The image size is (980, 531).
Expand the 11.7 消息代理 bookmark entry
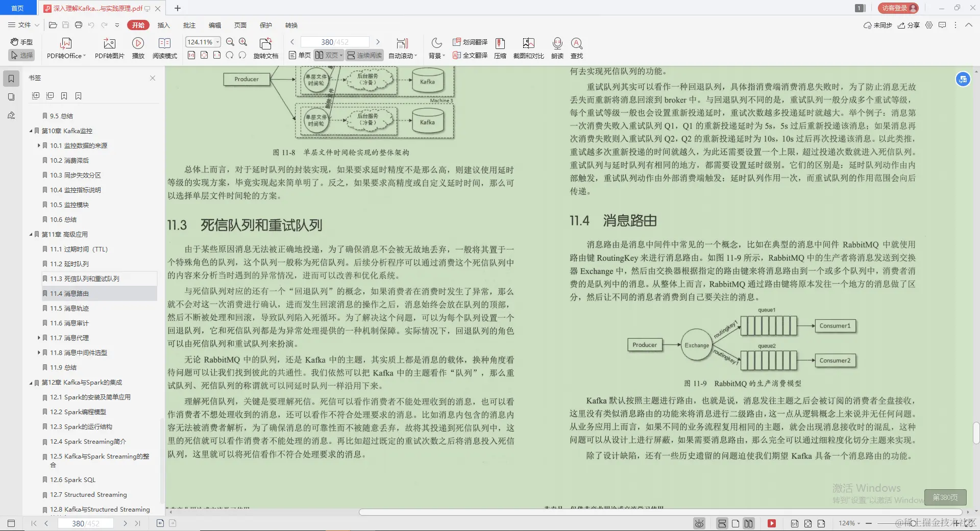click(x=39, y=338)
